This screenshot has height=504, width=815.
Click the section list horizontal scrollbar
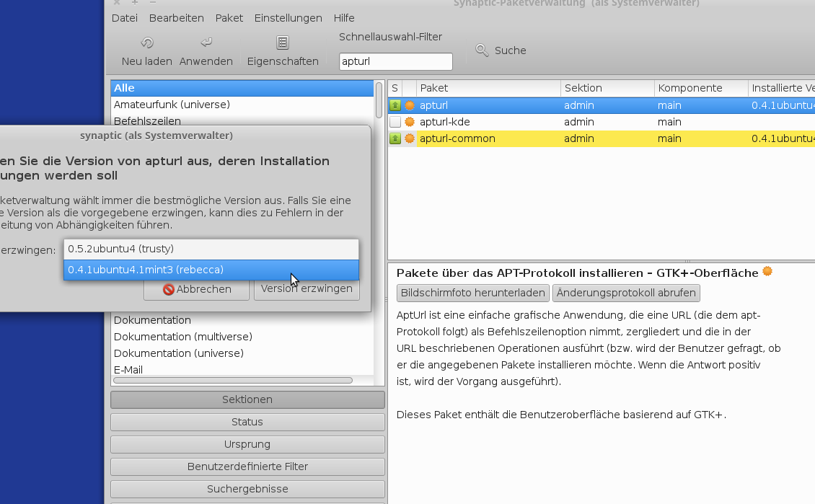click(233, 380)
